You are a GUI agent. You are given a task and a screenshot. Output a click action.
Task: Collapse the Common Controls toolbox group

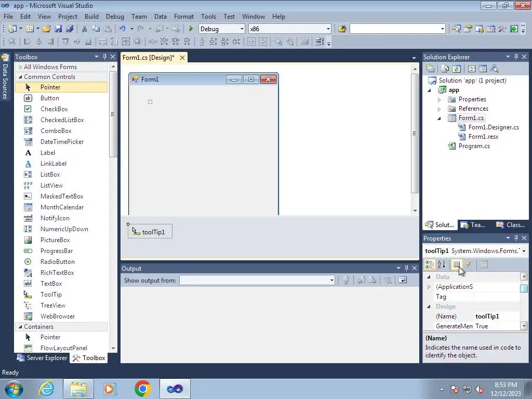click(20, 77)
